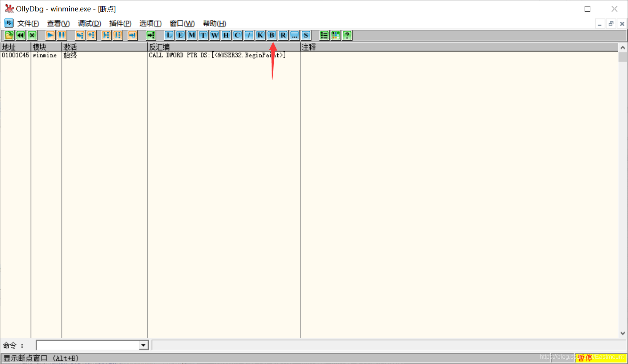
Task: Click the Step into toolbar icon
Action: click(80, 35)
